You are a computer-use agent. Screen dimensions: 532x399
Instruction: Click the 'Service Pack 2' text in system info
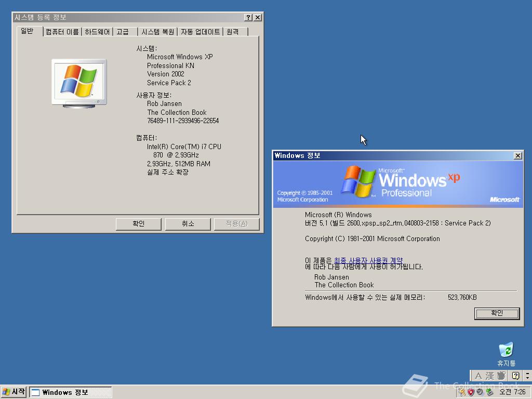click(x=169, y=83)
